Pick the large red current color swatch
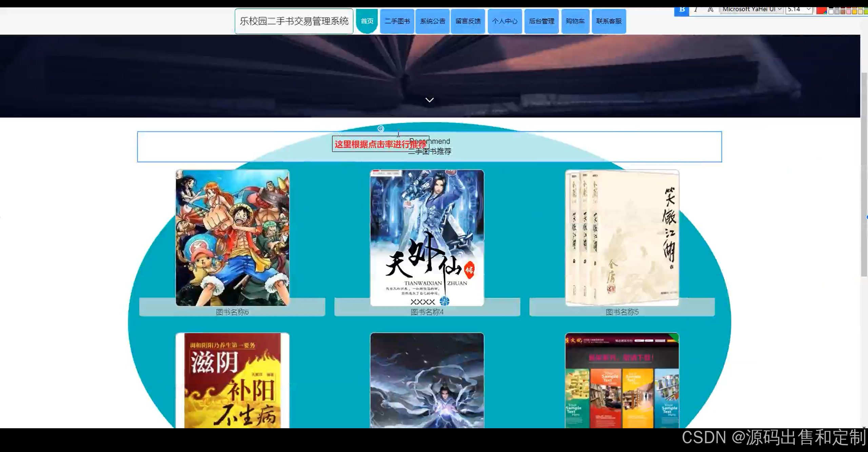Image resolution: width=868 pixels, height=452 pixels. 821,11
